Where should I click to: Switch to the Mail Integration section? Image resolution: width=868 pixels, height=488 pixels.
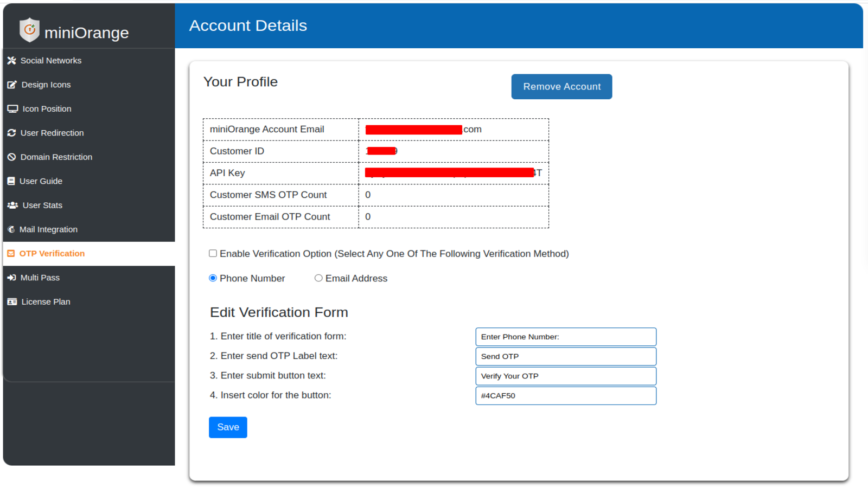coord(48,229)
